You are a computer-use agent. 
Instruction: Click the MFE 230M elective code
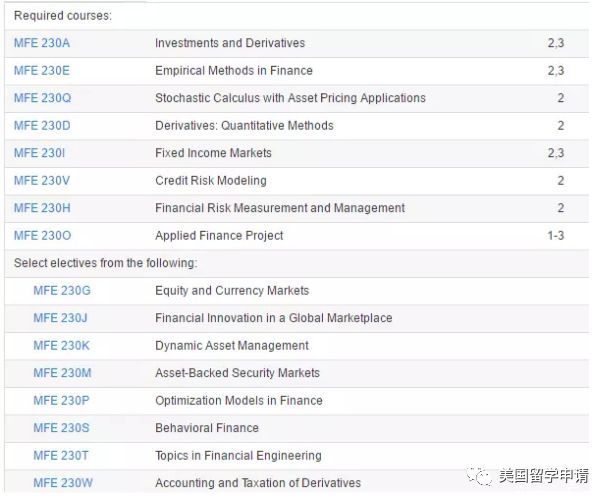(62, 373)
